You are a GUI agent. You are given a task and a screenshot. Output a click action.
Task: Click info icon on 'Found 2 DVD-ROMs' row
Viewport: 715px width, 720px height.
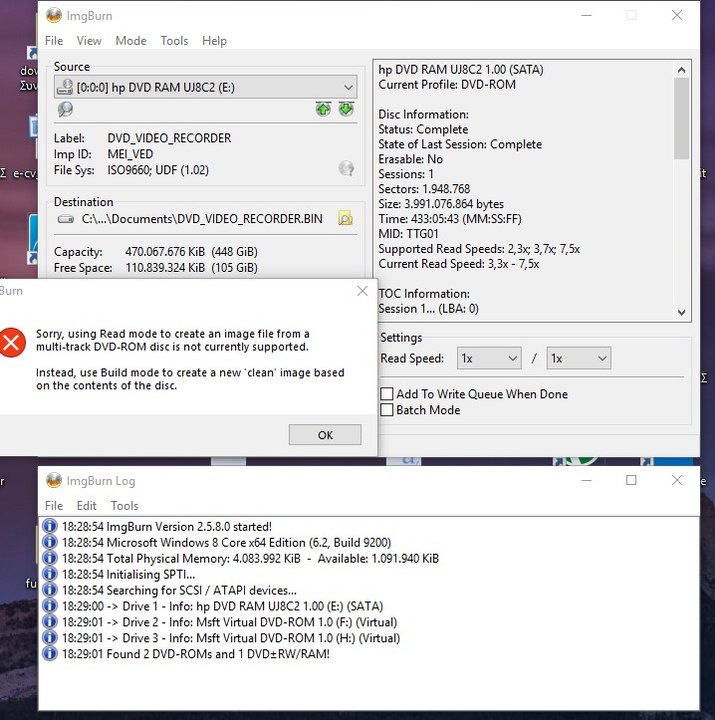point(50,653)
